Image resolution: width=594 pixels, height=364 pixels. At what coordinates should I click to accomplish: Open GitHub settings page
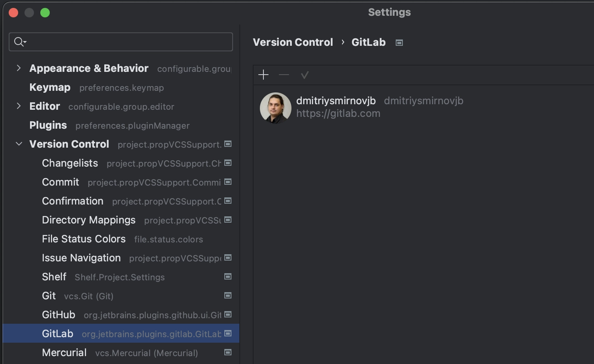(x=58, y=315)
